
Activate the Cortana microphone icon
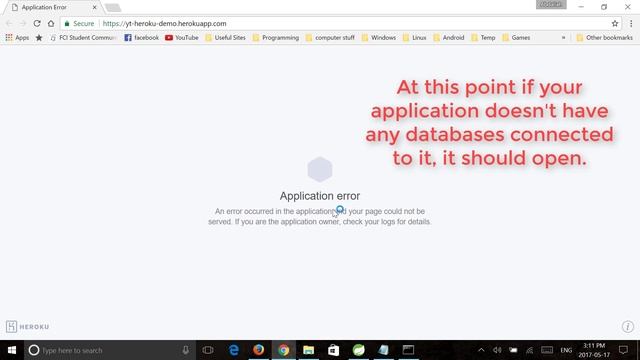click(x=186, y=350)
